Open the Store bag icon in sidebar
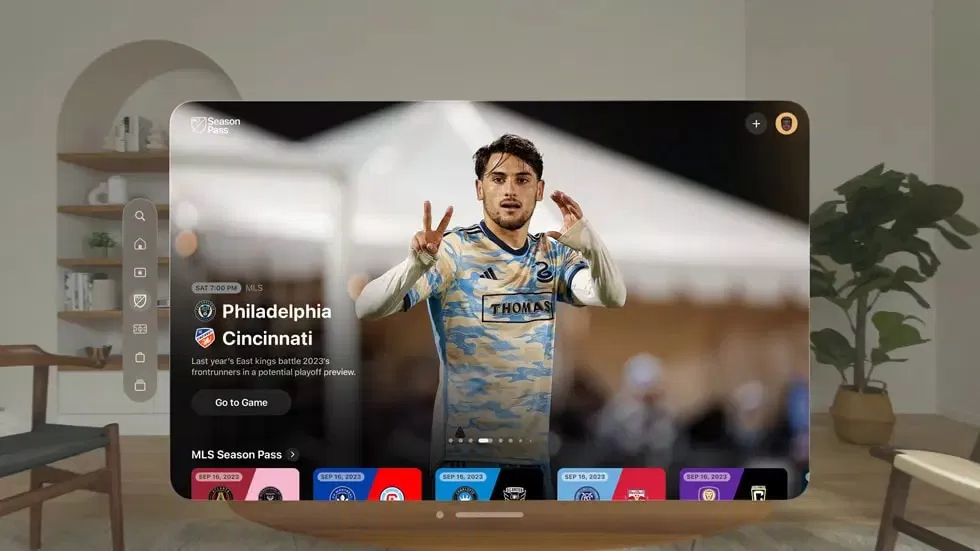The height and width of the screenshot is (551, 980). (x=140, y=357)
